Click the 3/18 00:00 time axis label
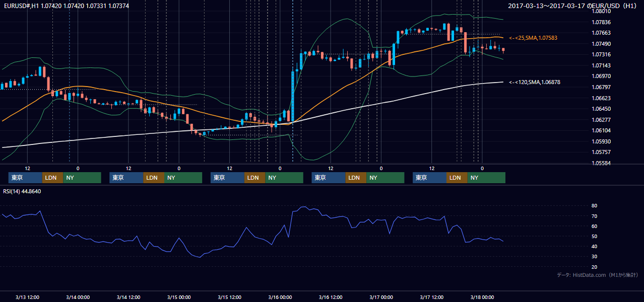Screen dimensions: 644x302 click(x=482, y=297)
